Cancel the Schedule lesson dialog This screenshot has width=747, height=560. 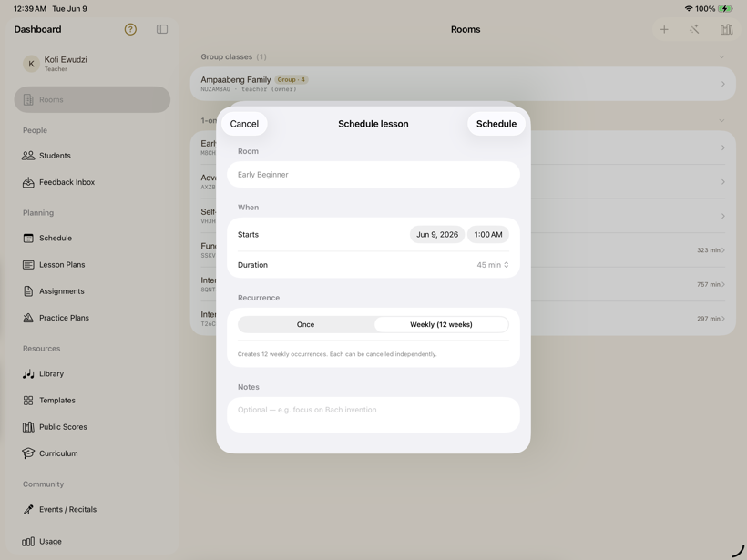click(x=244, y=124)
